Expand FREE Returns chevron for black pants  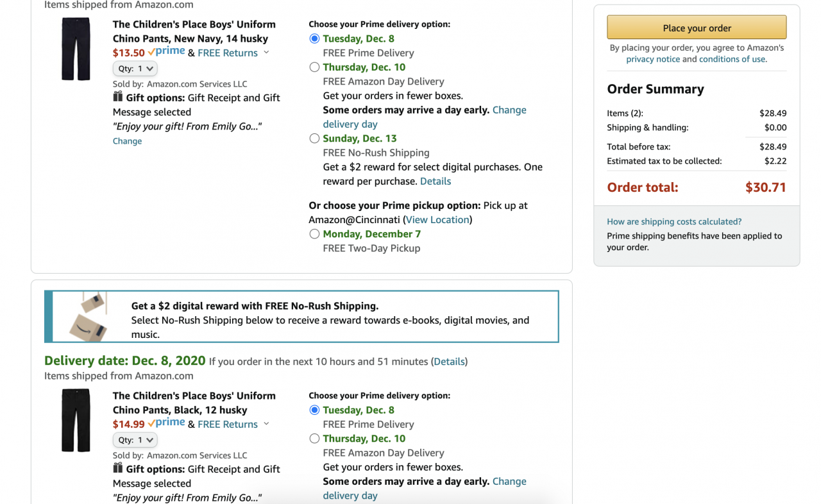(x=267, y=424)
